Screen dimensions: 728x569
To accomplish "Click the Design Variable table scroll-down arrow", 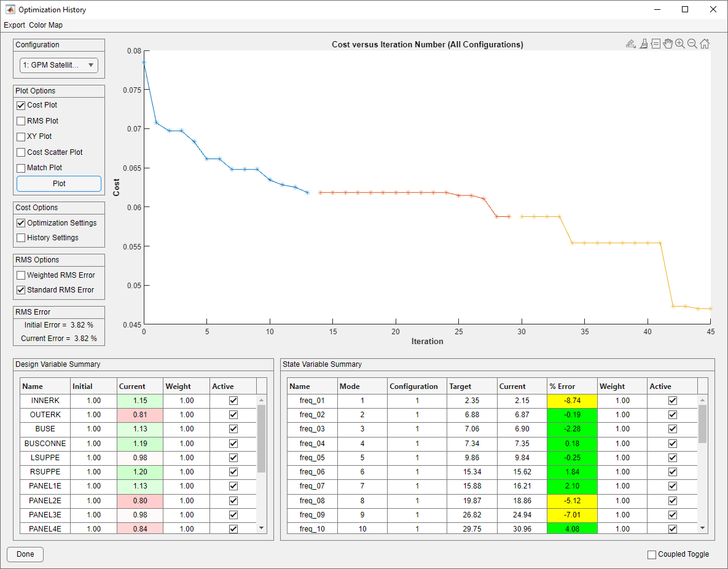I will (261, 528).
